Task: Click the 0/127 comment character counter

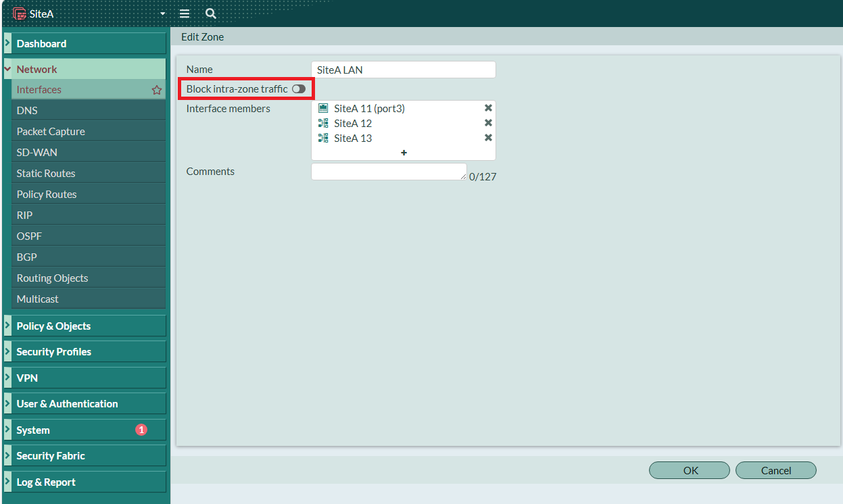Action: point(483,177)
